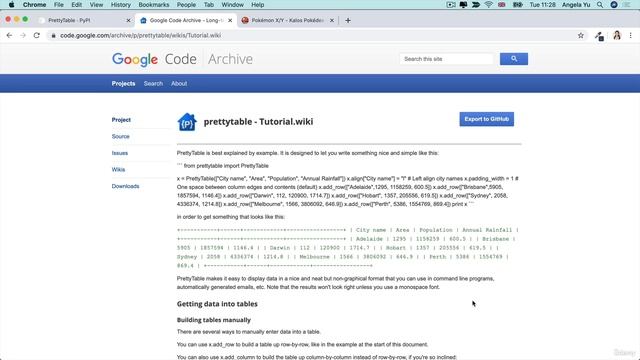Open the Edit menu

(76, 5)
